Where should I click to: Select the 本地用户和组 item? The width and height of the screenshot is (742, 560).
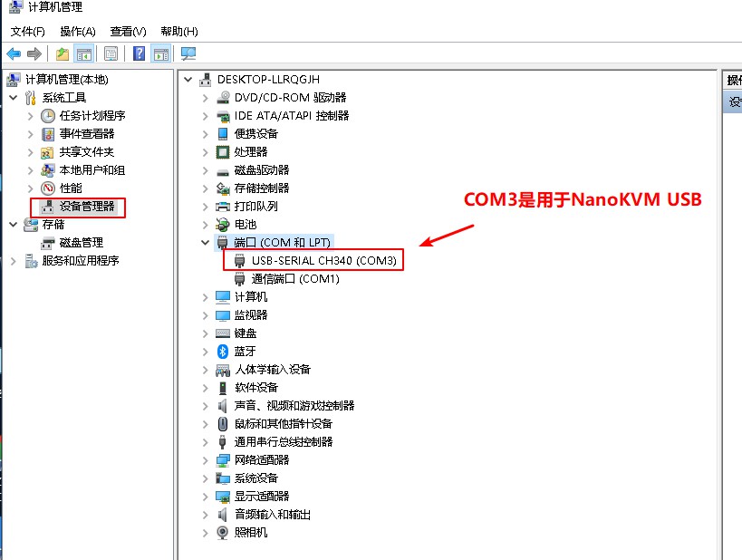tap(92, 170)
